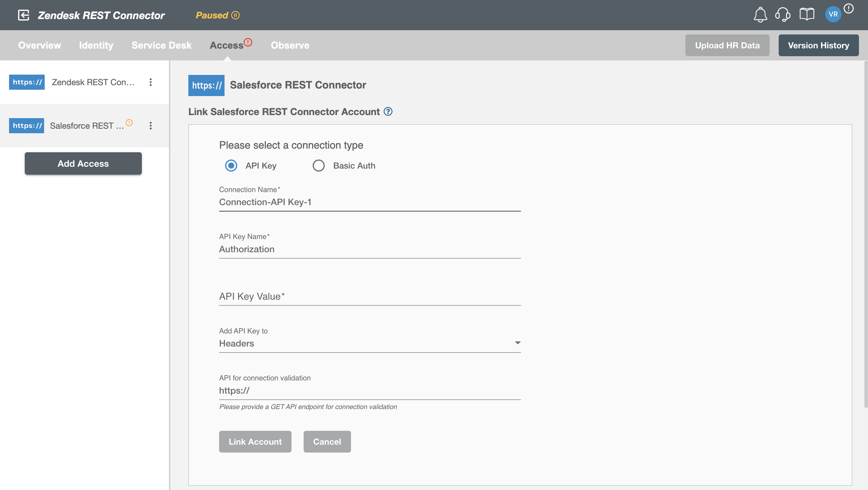The image size is (868, 490).
Task: Switch to the Service Desk tab
Action: coord(161,45)
